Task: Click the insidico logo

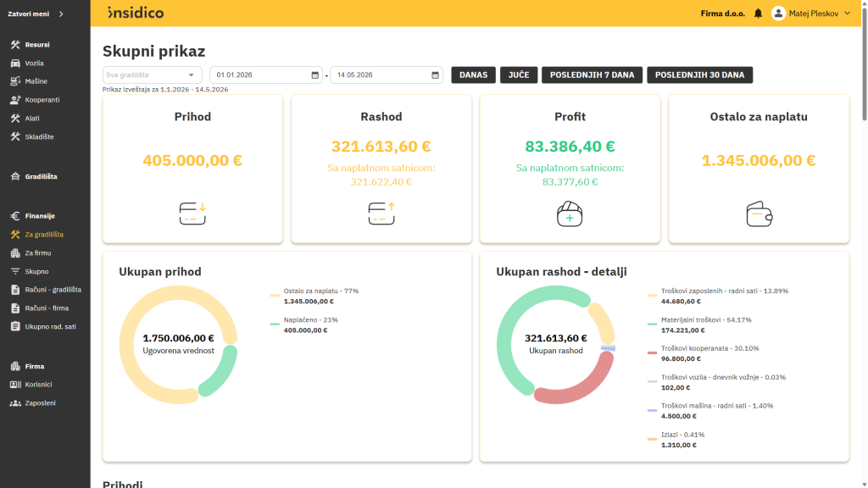Action: (136, 13)
